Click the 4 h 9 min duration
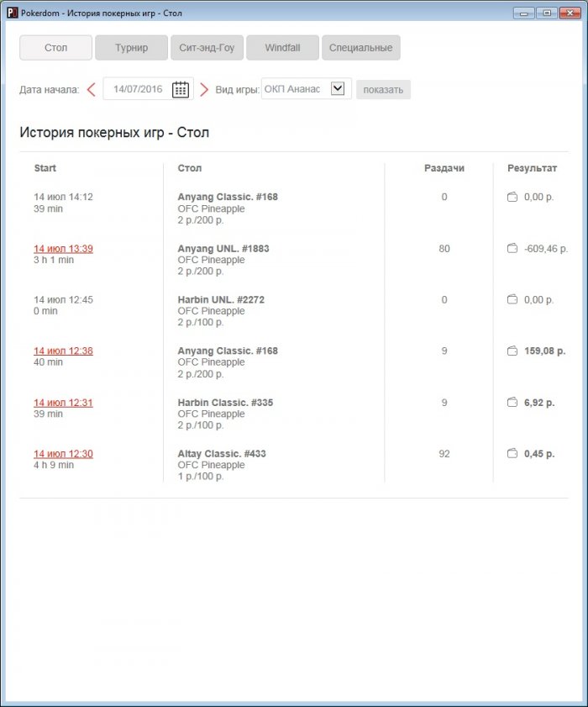 (x=54, y=465)
